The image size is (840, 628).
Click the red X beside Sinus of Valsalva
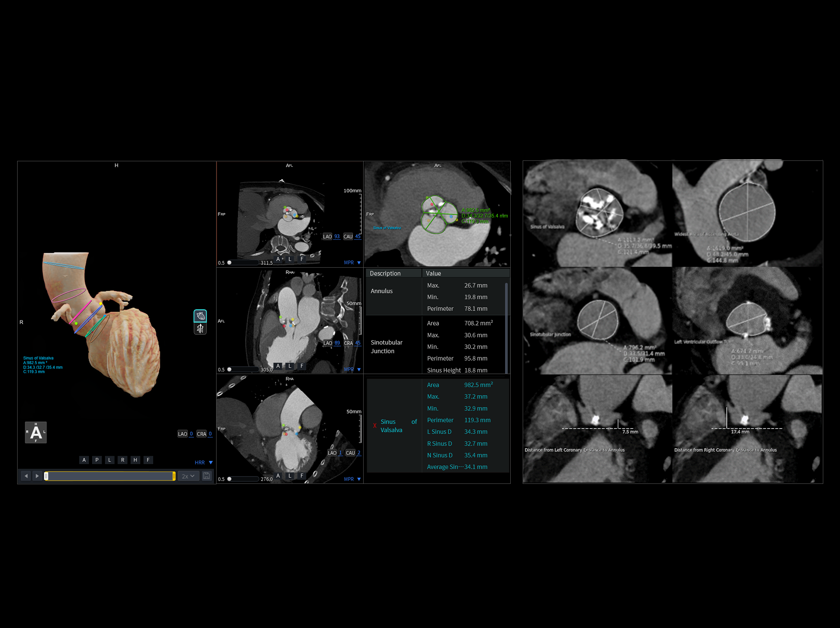click(374, 426)
